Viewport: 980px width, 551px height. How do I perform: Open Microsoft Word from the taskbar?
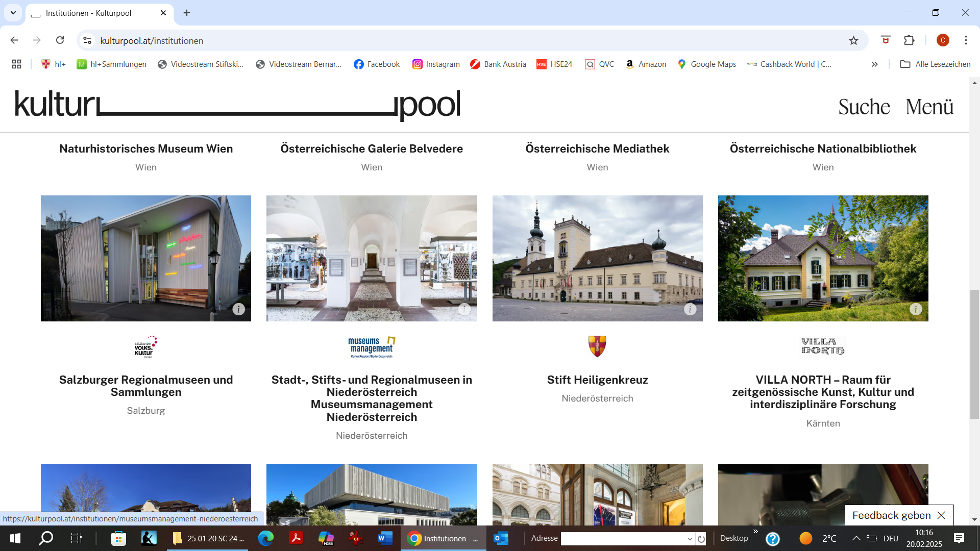[x=385, y=538]
